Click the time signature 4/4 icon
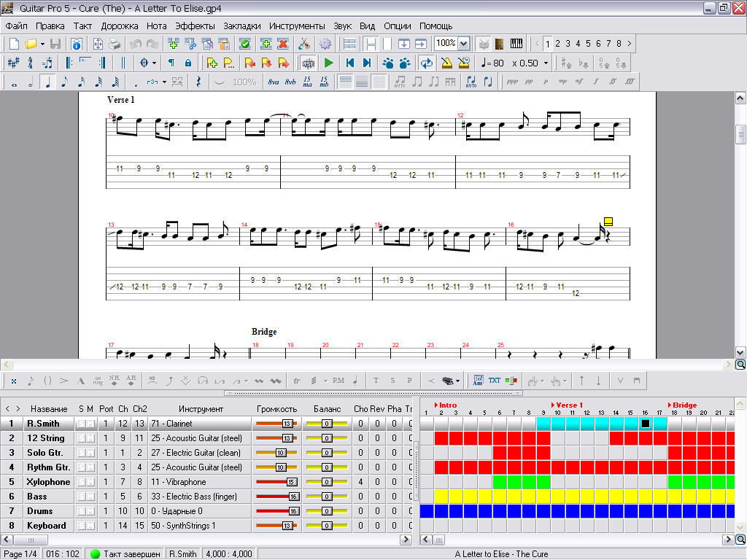 tap(30, 63)
